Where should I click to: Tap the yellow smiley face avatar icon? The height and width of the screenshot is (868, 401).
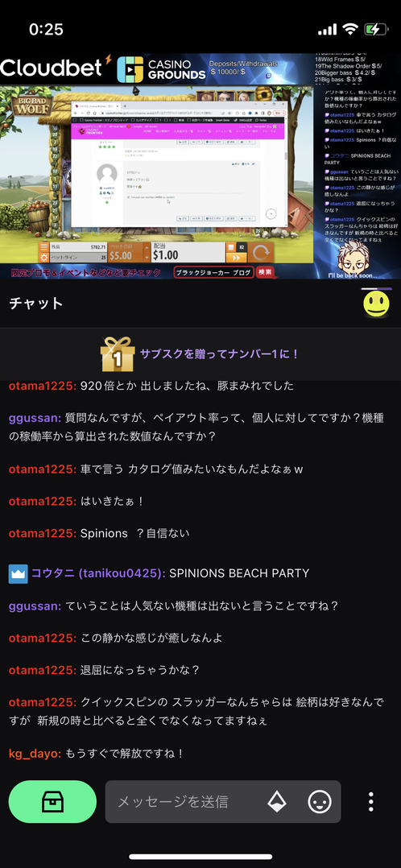pyautogui.click(x=376, y=304)
